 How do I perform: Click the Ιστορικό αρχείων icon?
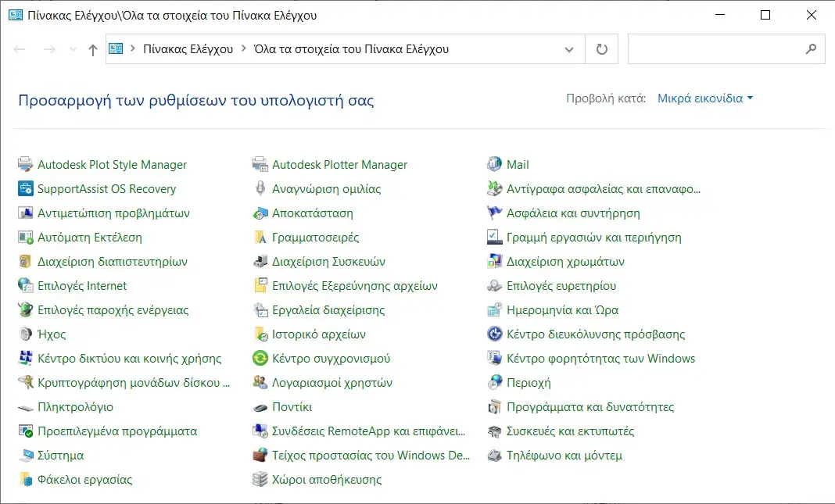point(260,334)
